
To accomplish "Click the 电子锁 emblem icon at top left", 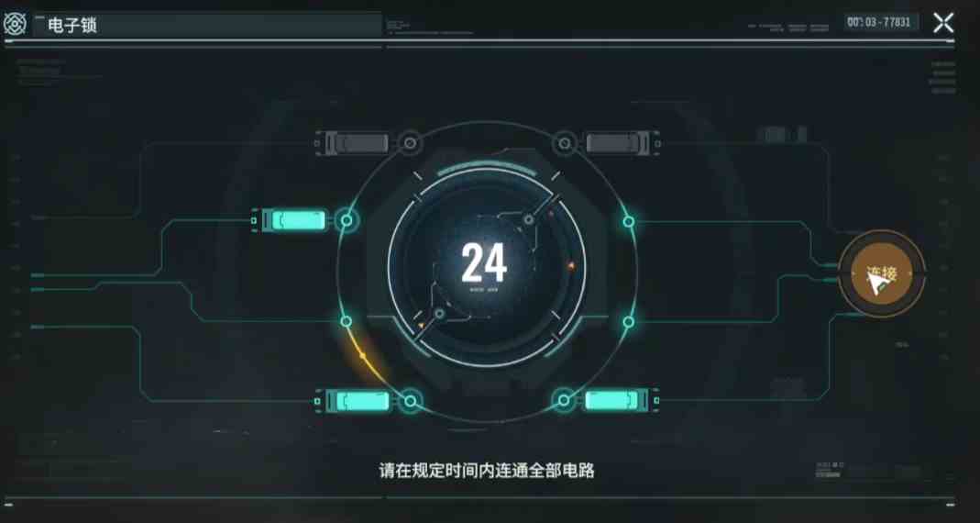I will pyautogui.click(x=13, y=25).
